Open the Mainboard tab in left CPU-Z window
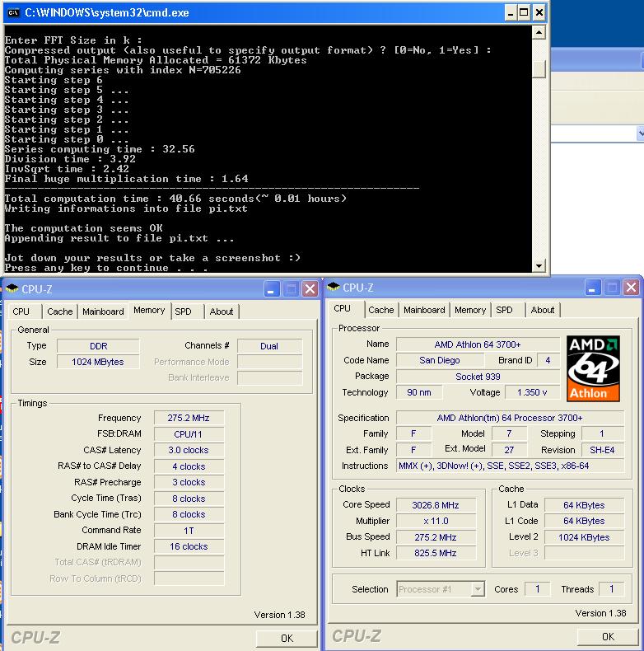This screenshot has height=651, width=644. [x=103, y=311]
